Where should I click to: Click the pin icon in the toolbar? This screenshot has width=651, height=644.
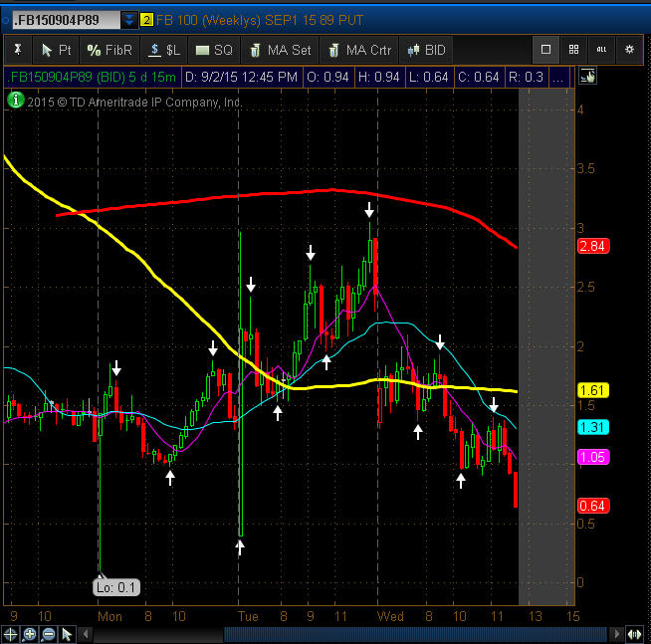click(x=17, y=50)
